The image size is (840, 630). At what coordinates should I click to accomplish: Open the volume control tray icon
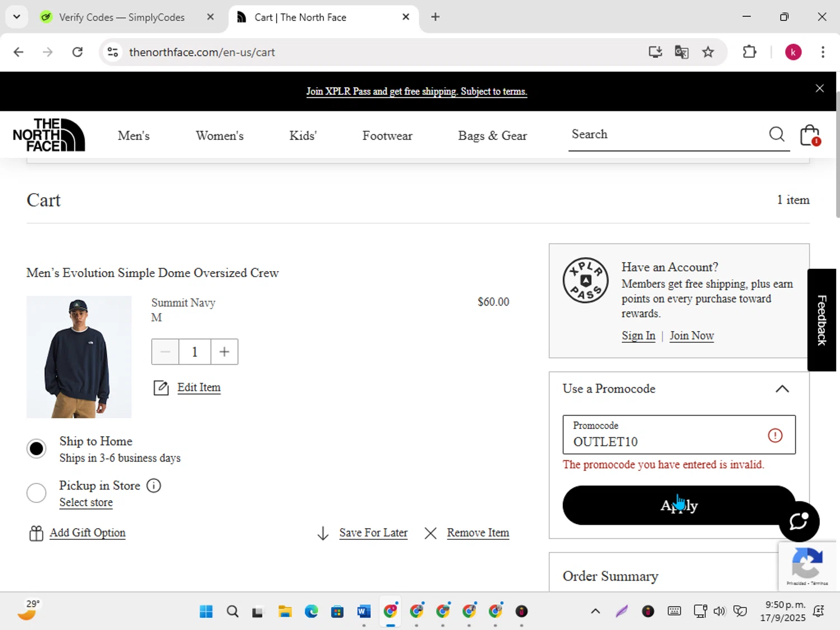point(720,612)
